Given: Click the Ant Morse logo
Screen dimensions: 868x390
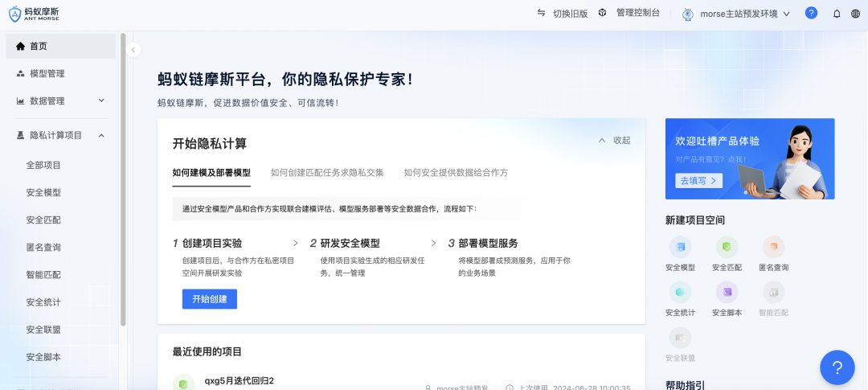Looking at the screenshot, I should click(x=33, y=14).
